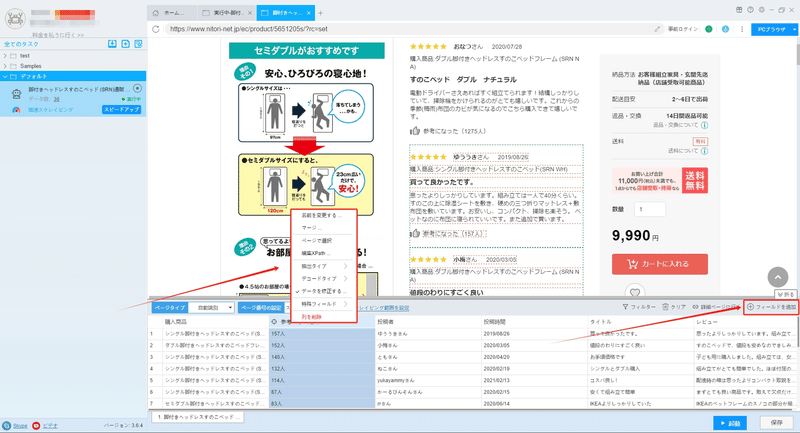Screen dimensions: 800x433
Task: Switch to the ホーム tab
Action: [172, 13]
